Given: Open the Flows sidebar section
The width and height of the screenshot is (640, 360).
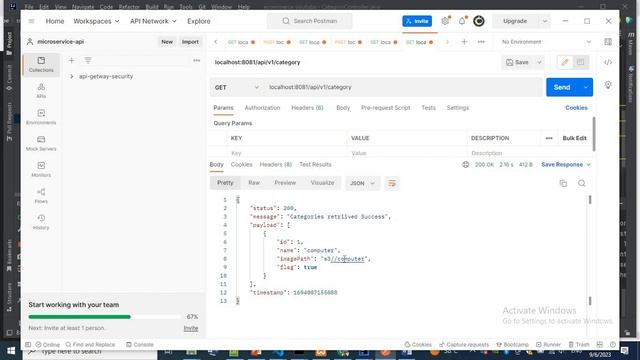Looking at the screenshot, I should click(41, 196).
